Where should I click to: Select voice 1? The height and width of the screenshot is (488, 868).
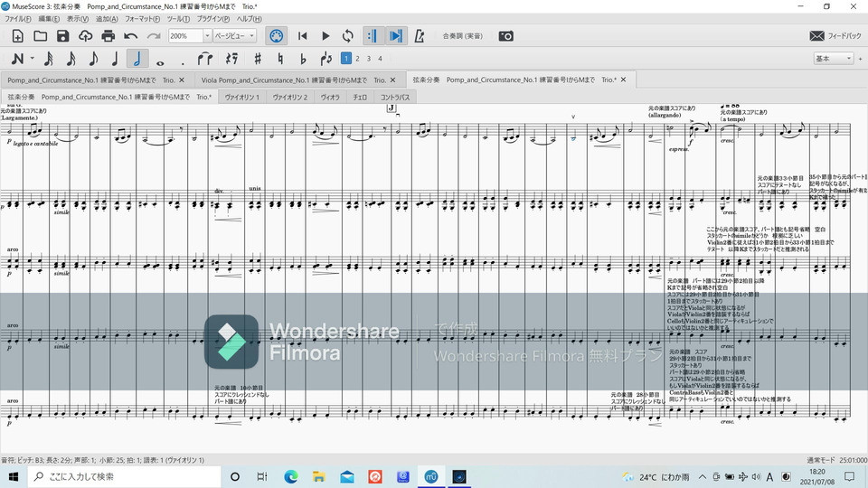pyautogui.click(x=346, y=58)
